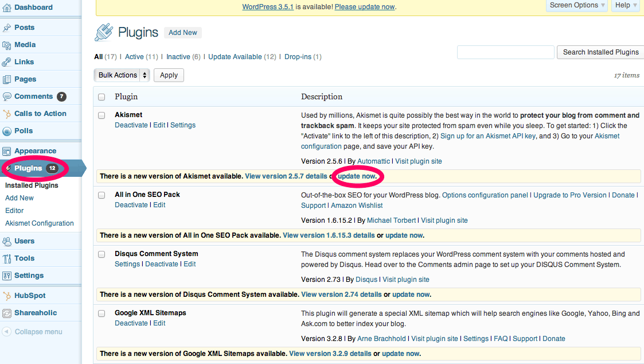This screenshot has height=364, width=644.
Task: Click the Search Installed Plugins button
Action: [600, 52]
